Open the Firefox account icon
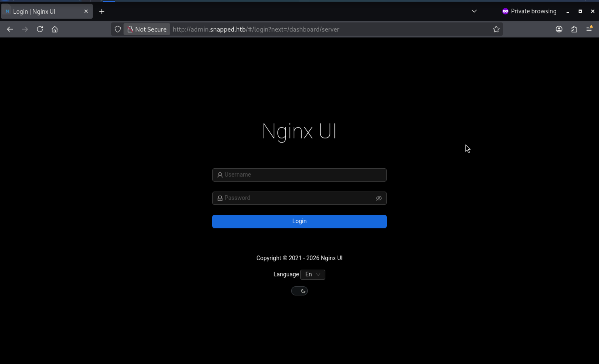The height and width of the screenshot is (364, 599). 559,29
